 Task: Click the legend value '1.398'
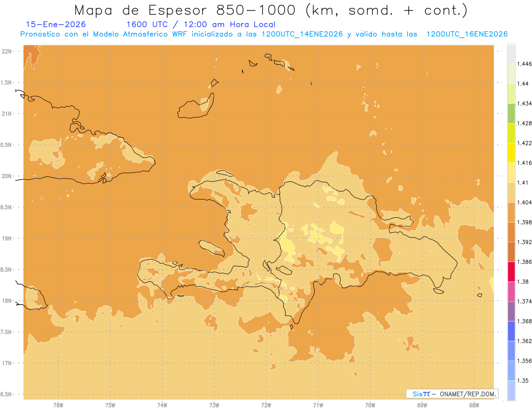524,222
